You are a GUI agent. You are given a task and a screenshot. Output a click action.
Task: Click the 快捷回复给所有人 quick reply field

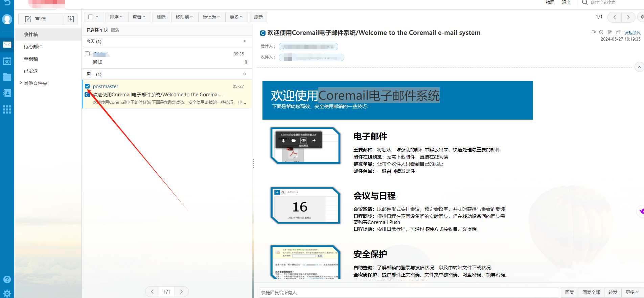point(409,292)
